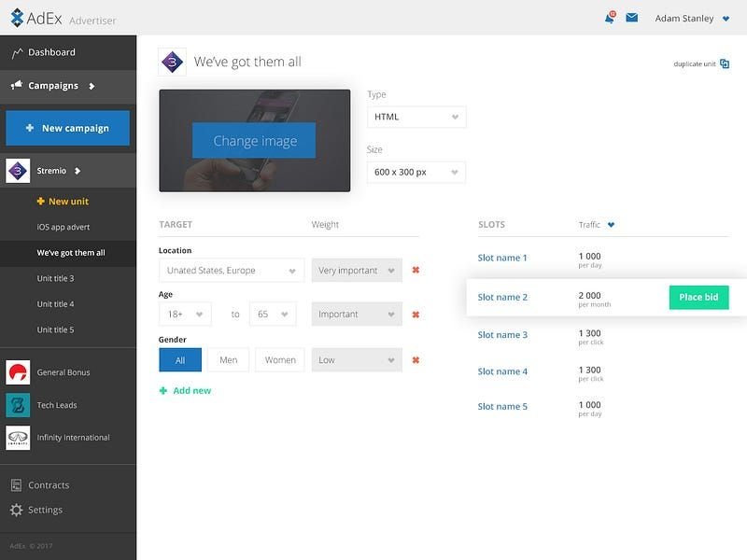Expand the Campaigns arrow
Viewport: 747px width, 560px height.
point(92,86)
